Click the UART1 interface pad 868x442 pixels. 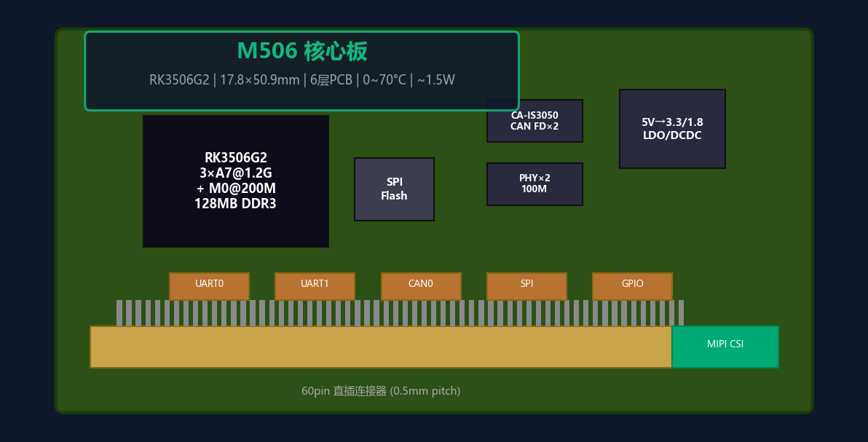click(315, 285)
